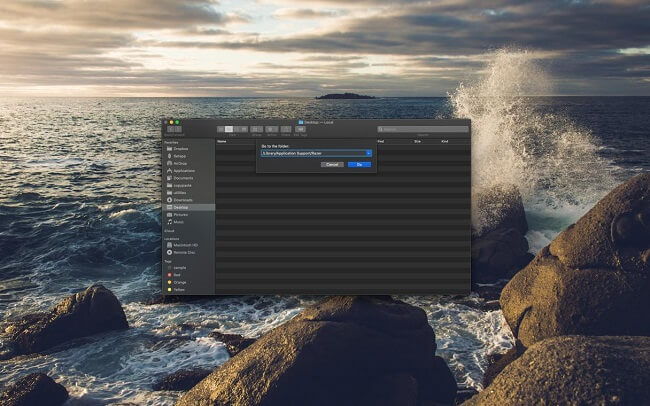
Task: Select the sample tag in the sidebar
Action: [x=179, y=268]
